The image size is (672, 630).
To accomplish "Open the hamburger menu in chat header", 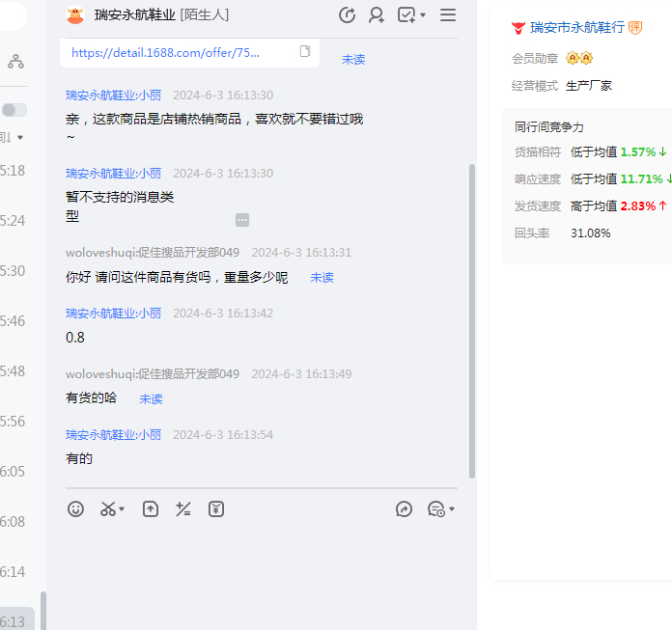I will pyautogui.click(x=448, y=14).
